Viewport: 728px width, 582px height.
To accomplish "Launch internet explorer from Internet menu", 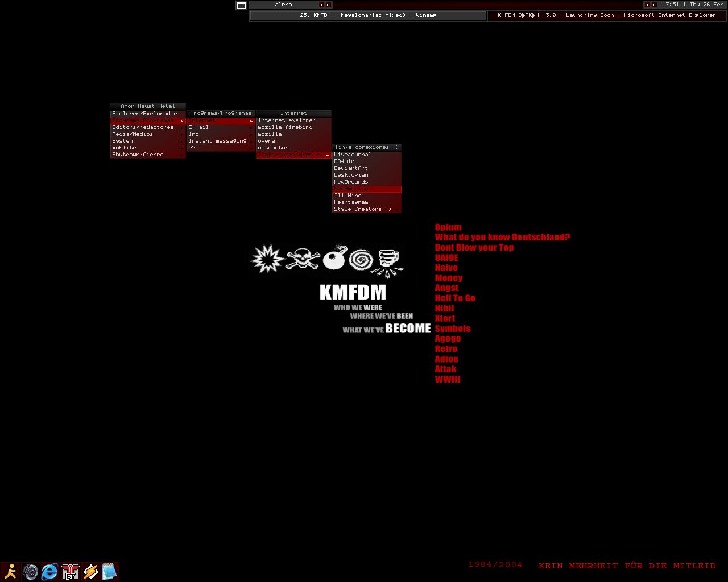I will click(293, 120).
